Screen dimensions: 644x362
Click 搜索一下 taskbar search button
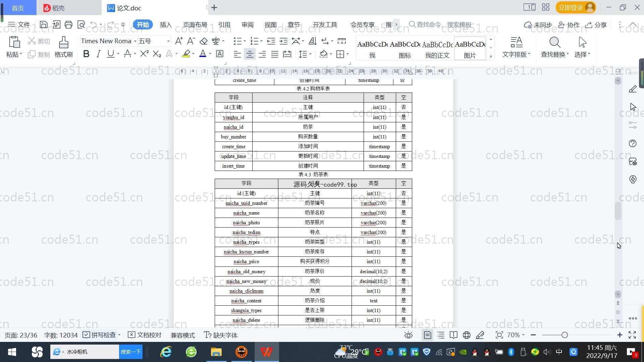tap(131, 352)
